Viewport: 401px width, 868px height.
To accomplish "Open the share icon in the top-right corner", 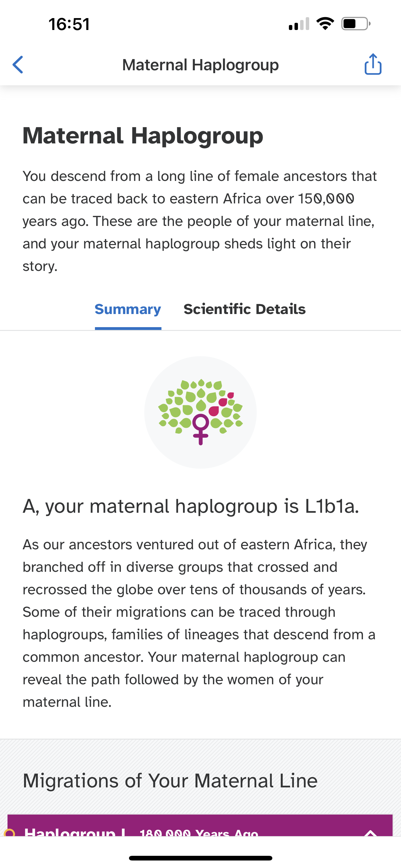I will [x=373, y=64].
